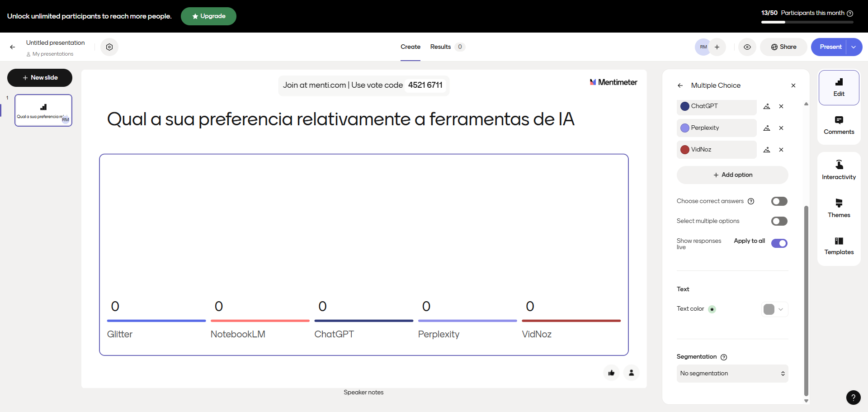Open the Templates panel

pyautogui.click(x=839, y=246)
